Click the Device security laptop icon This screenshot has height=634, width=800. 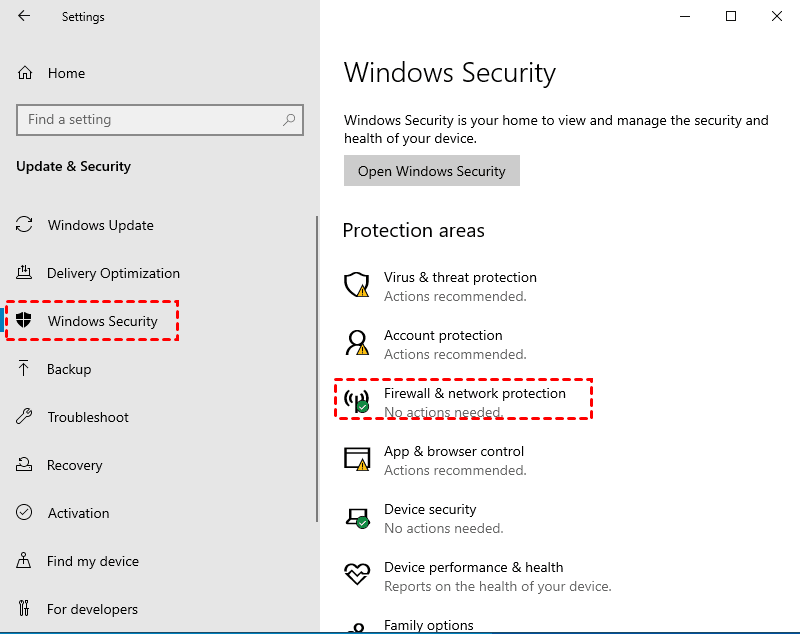click(356, 518)
